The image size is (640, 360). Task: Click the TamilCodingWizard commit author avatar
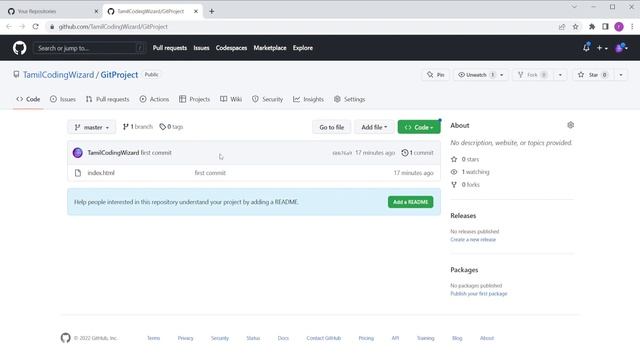(x=78, y=153)
